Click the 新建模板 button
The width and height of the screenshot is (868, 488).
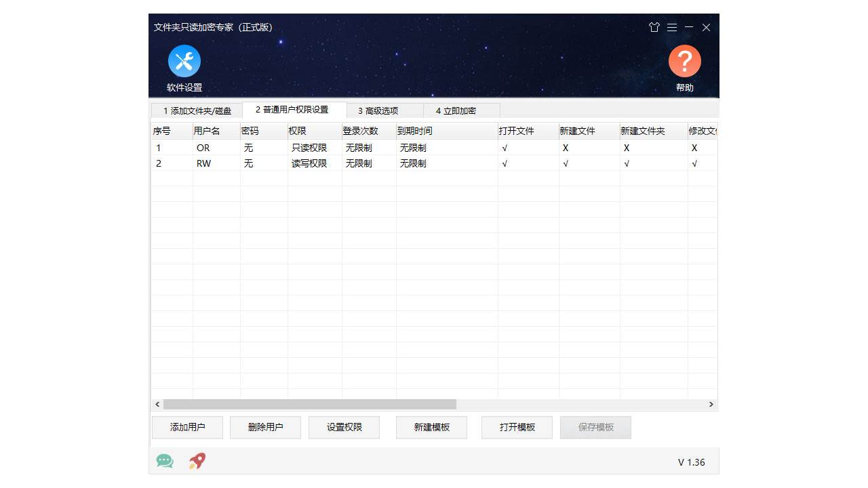[431, 428]
